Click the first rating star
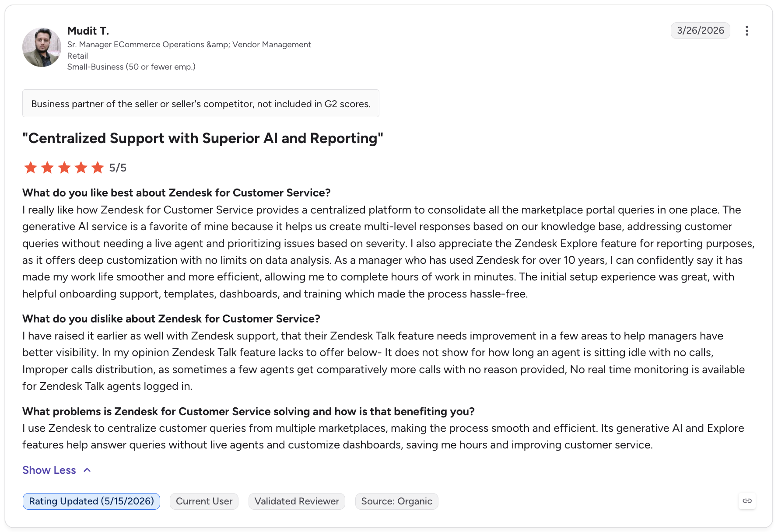 tap(31, 168)
